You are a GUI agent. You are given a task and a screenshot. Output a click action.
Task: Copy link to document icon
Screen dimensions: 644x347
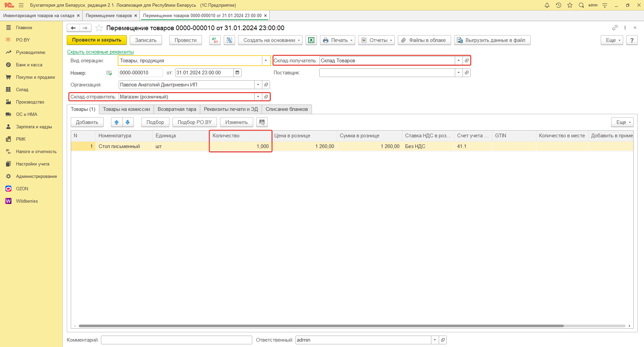pos(615,27)
